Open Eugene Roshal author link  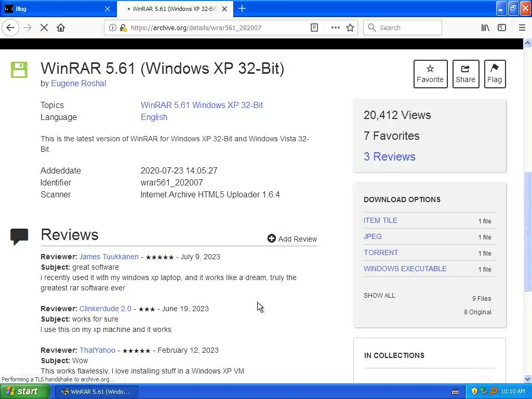coord(78,84)
